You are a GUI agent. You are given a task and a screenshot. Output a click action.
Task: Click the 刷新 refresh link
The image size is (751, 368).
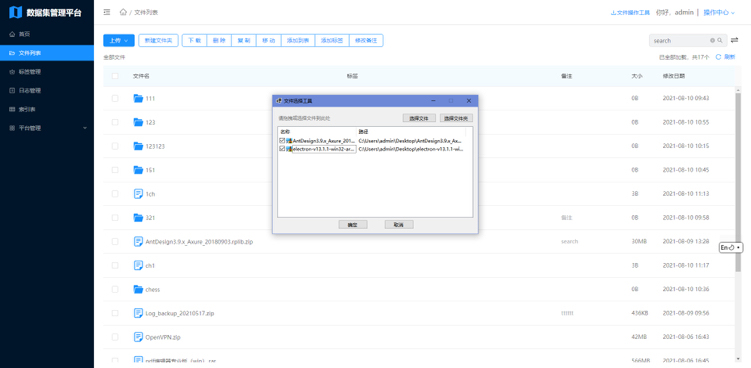tap(729, 57)
